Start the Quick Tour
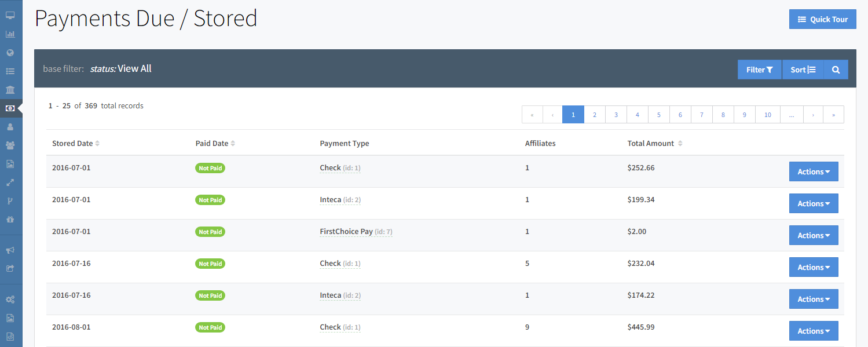The image size is (868, 347). point(822,19)
